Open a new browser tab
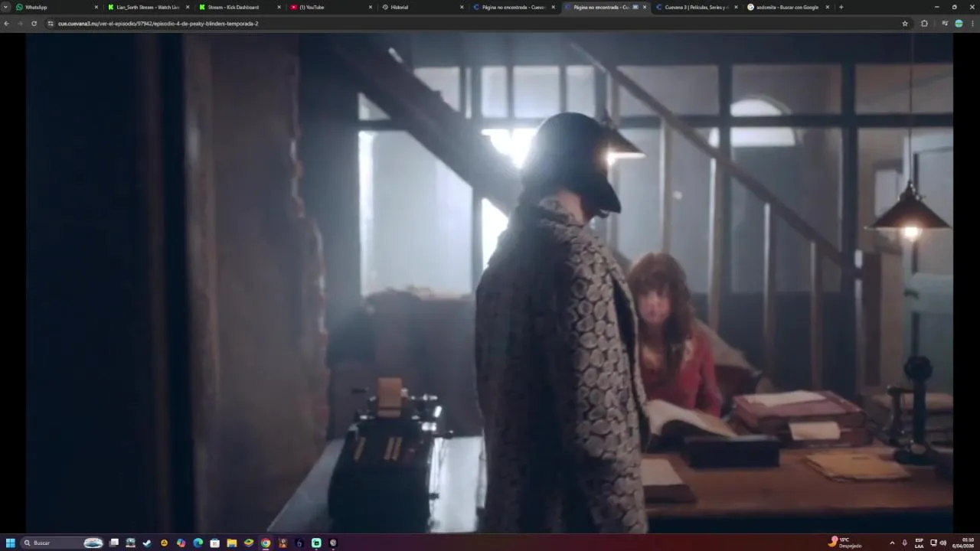The width and height of the screenshot is (980, 551). (841, 7)
